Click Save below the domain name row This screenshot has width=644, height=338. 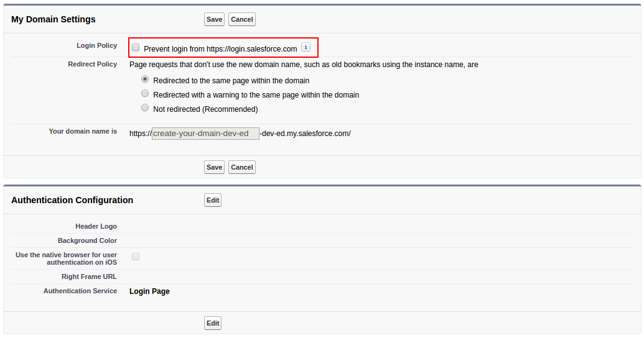coord(214,167)
